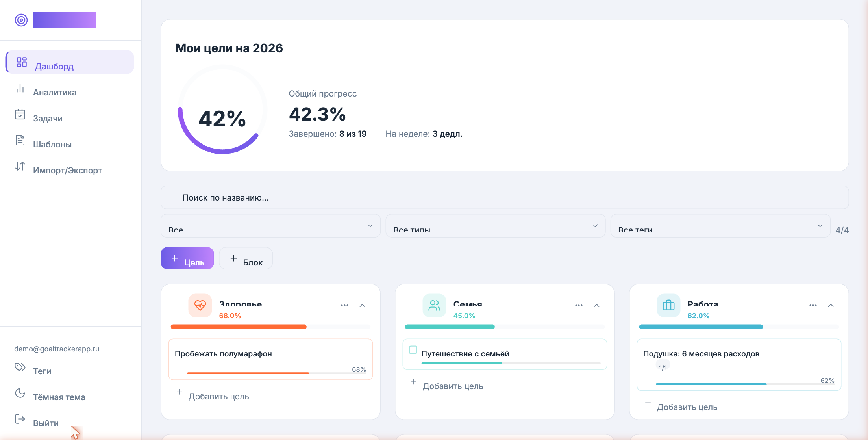The image size is (868, 440).
Task: Click the Шаблоны document icon
Action: point(20,140)
